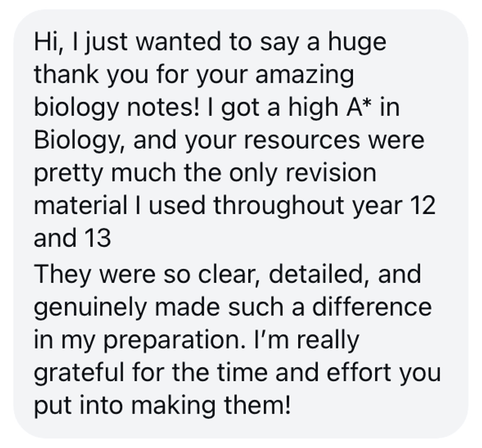Click the word "material" in the message
The width and height of the screenshot is (482, 448).
[81, 205]
